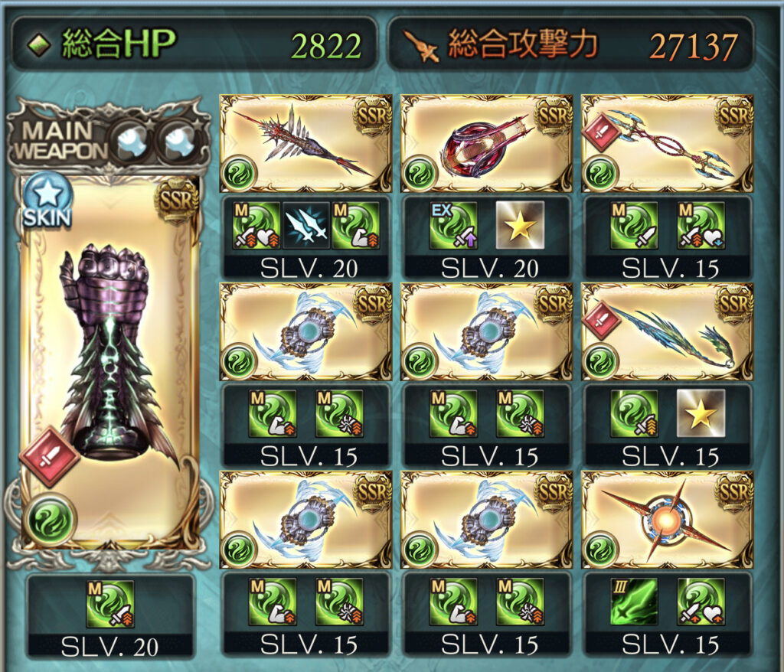Tap the green III skill icon

point(634,602)
